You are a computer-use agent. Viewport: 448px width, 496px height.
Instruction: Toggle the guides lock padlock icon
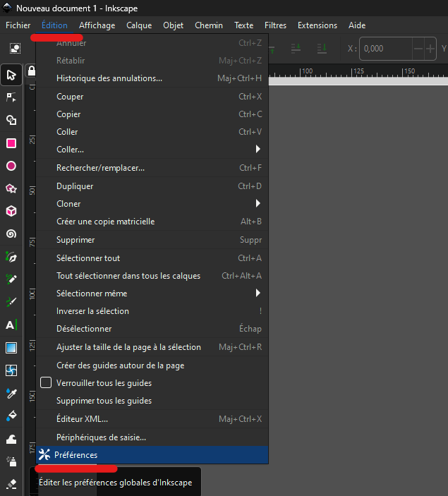[x=31, y=71]
